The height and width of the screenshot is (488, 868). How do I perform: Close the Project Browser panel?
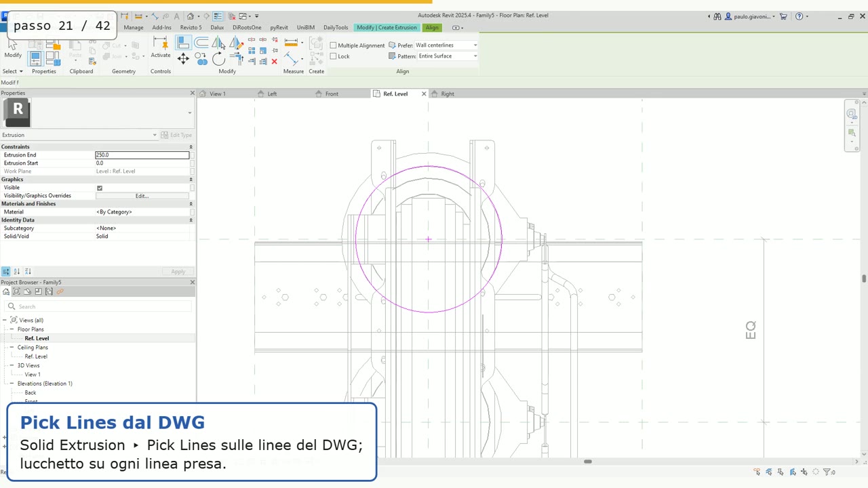tap(192, 282)
